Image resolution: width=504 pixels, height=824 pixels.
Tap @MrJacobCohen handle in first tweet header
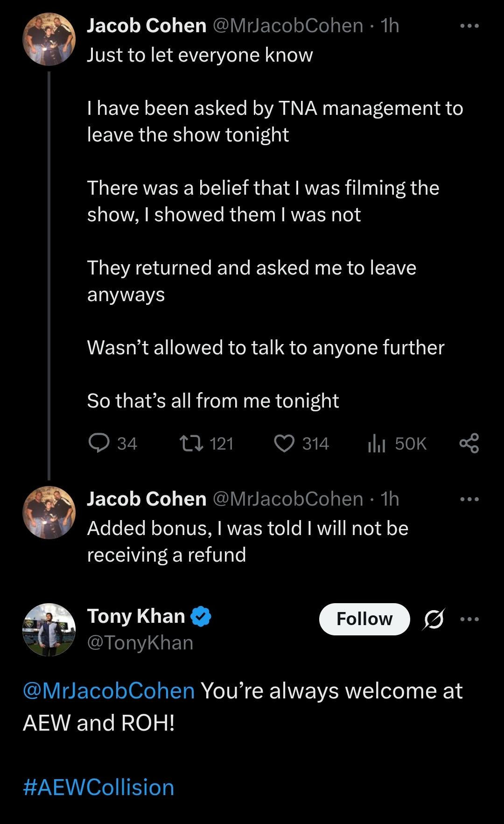288,26
